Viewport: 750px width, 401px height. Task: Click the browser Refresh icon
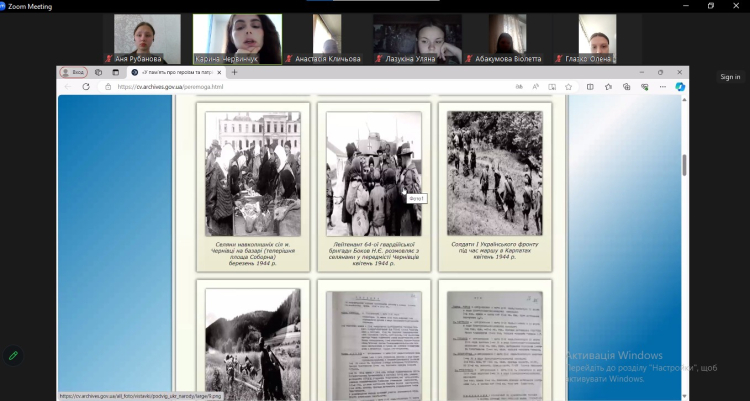point(86,87)
